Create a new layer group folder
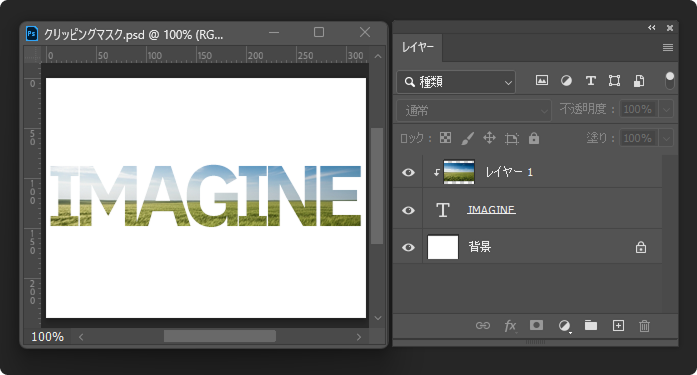This screenshot has width=697, height=375. point(591,325)
